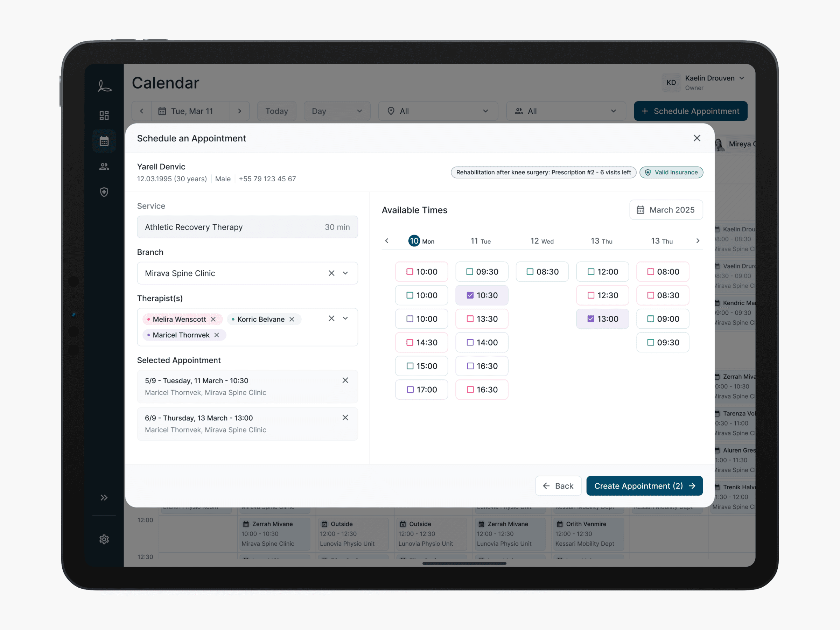Open the settings gear in sidebar
The image size is (840, 630).
104,539
